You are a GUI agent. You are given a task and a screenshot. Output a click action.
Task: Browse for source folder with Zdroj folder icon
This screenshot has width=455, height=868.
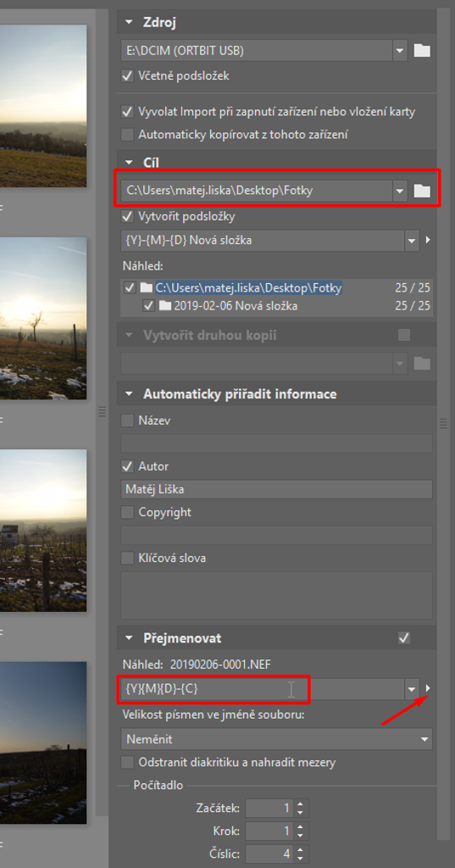[422, 51]
